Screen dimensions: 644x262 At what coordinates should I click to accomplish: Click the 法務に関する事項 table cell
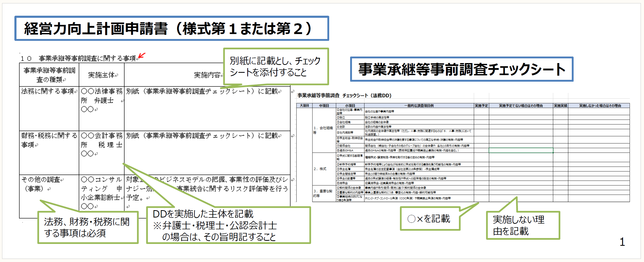tap(49, 108)
